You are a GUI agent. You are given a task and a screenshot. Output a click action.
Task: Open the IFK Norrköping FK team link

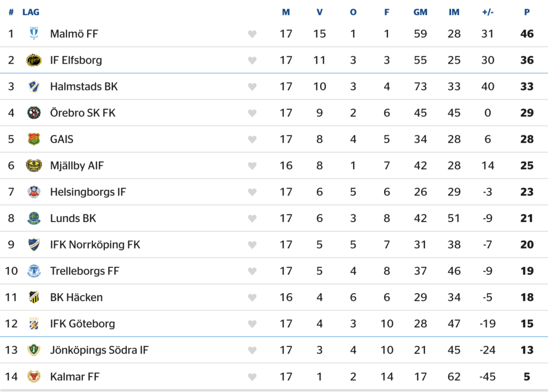point(95,244)
